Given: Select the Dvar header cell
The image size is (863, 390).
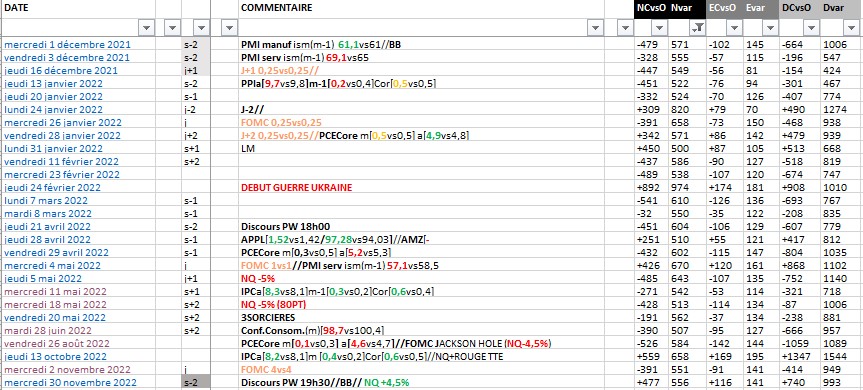Looking at the screenshot, I should 840,8.
